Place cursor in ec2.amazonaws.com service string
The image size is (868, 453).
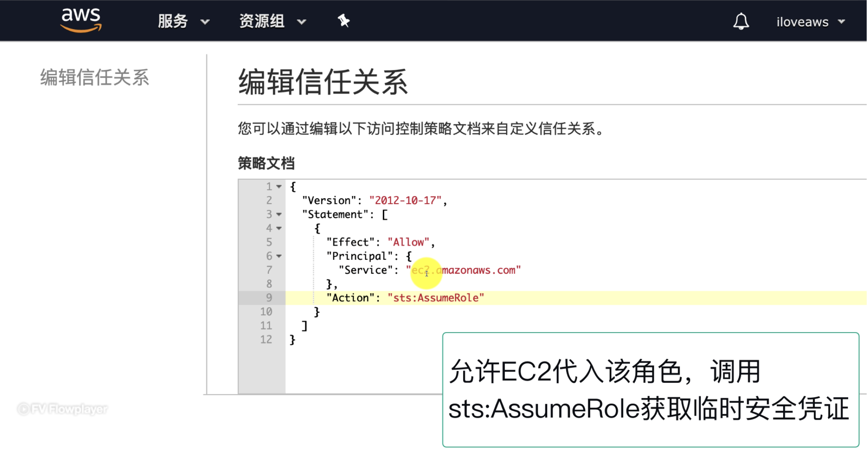464,270
